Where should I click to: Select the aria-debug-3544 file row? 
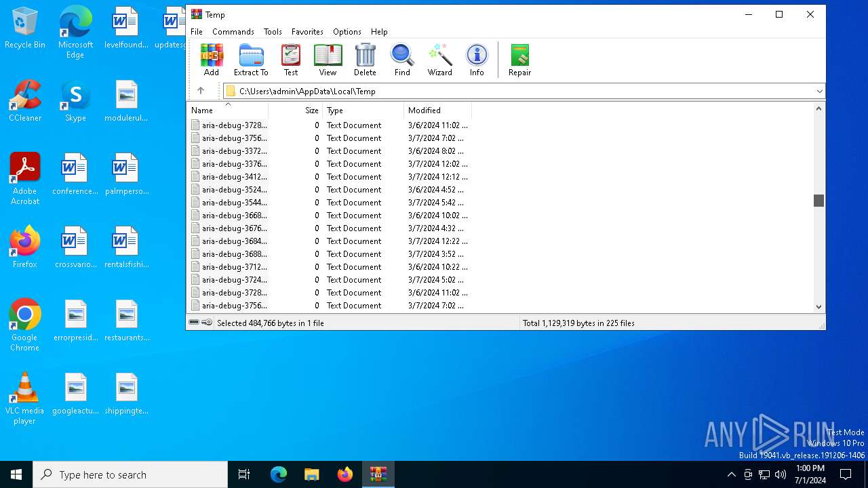[x=330, y=203]
